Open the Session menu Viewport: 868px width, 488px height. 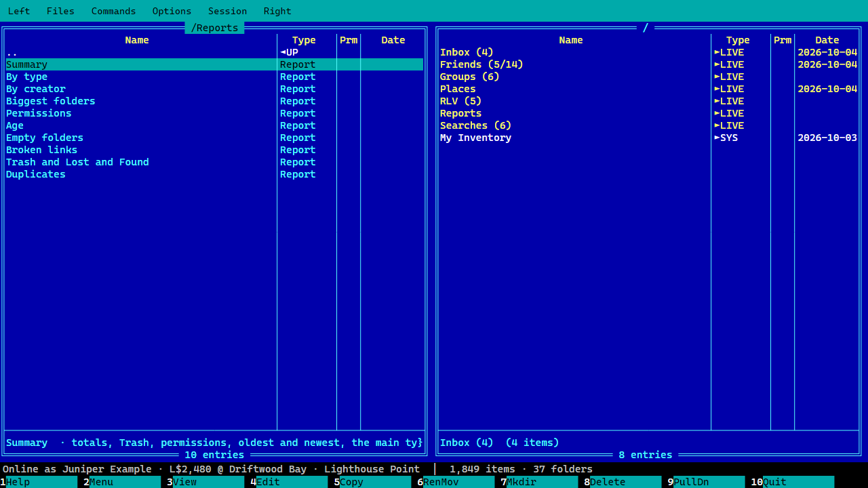227,11
